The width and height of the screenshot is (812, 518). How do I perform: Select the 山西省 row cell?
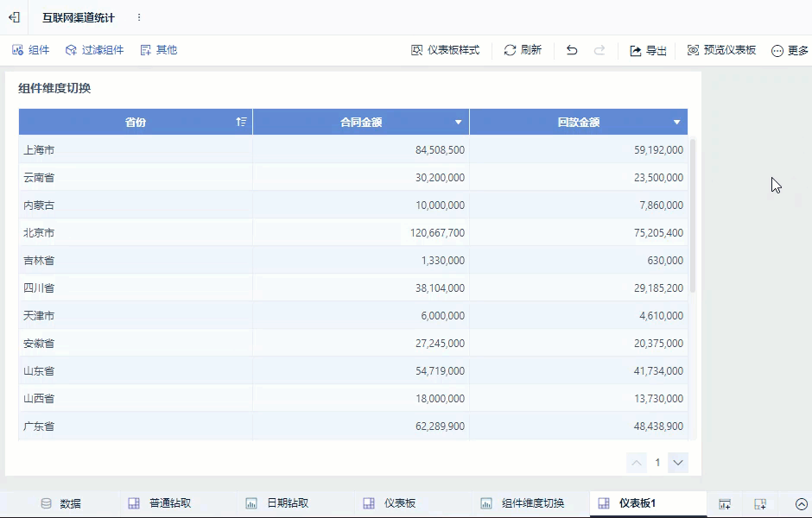(x=136, y=399)
